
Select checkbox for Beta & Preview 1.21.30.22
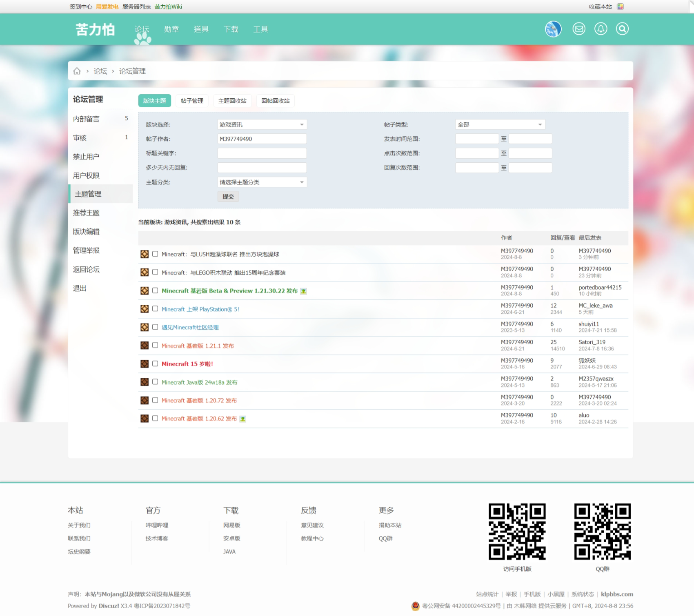tap(155, 290)
